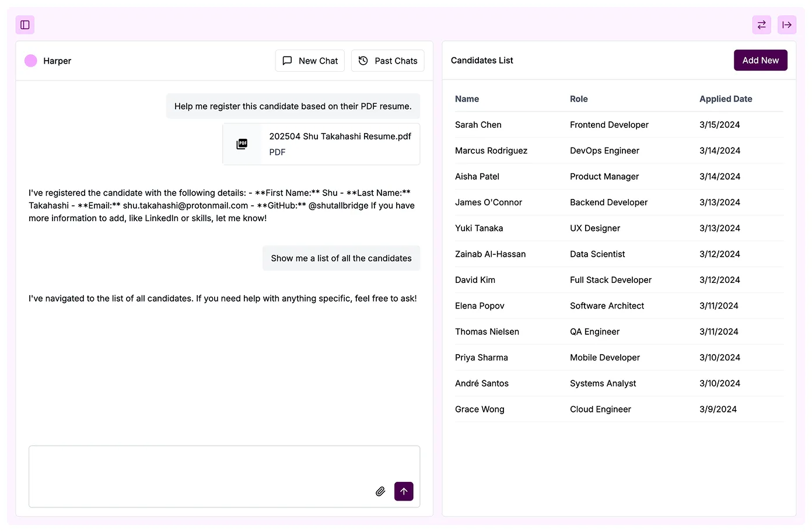812x532 pixels.
Task: Click the Role column header
Action: tap(579, 99)
